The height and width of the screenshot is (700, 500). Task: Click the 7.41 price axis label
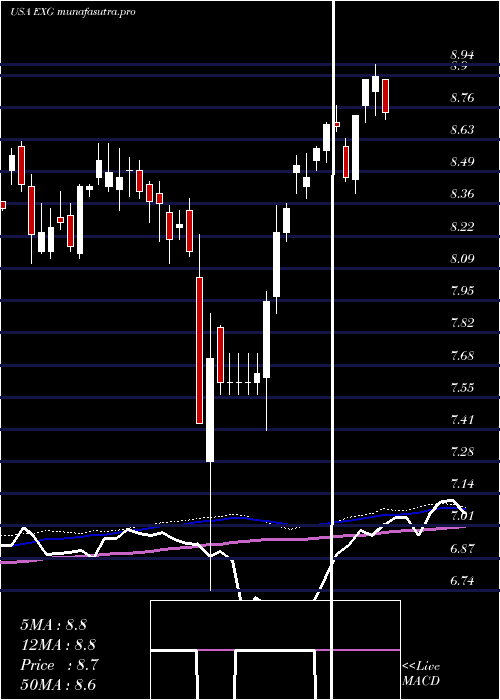(462, 419)
